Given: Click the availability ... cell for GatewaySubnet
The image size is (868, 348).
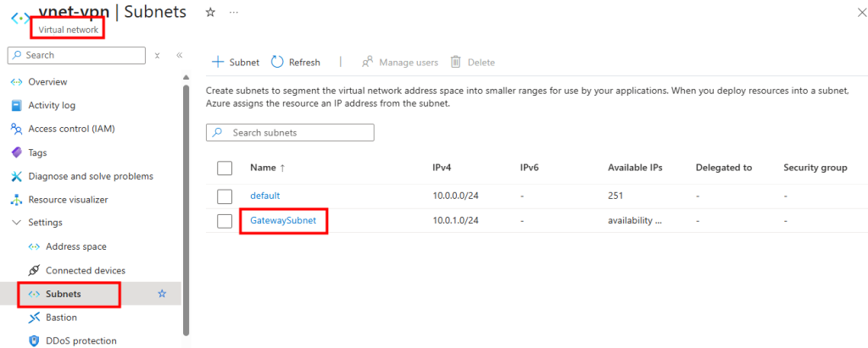Looking at the screenshot, I should pos(634,220).
